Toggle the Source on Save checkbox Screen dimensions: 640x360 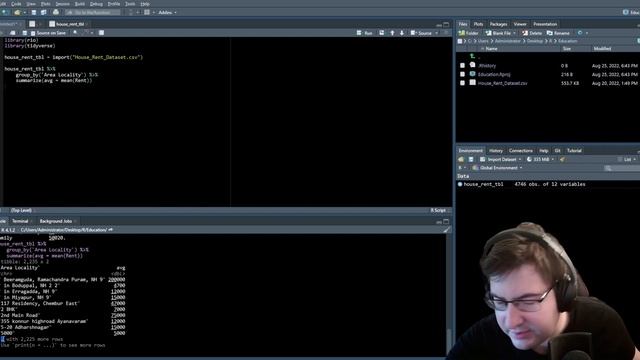(33, 33)
